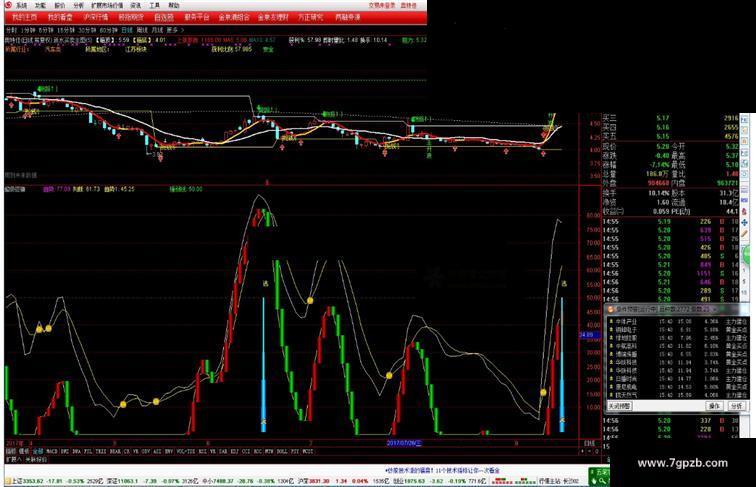Select the 周线 chart period
The height and width of the screenshot is (487, 756).
[x=142, y=30]
